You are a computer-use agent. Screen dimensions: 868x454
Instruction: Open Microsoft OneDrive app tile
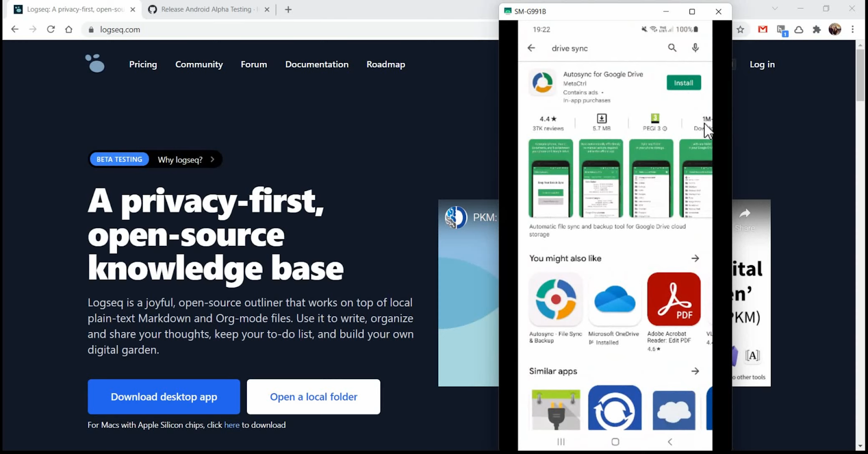(x=614, y=309)
